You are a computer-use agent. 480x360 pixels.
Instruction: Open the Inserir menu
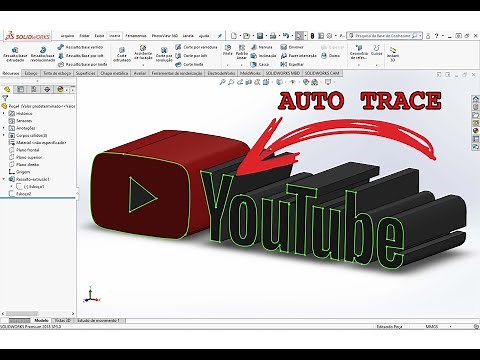(115, 36)
